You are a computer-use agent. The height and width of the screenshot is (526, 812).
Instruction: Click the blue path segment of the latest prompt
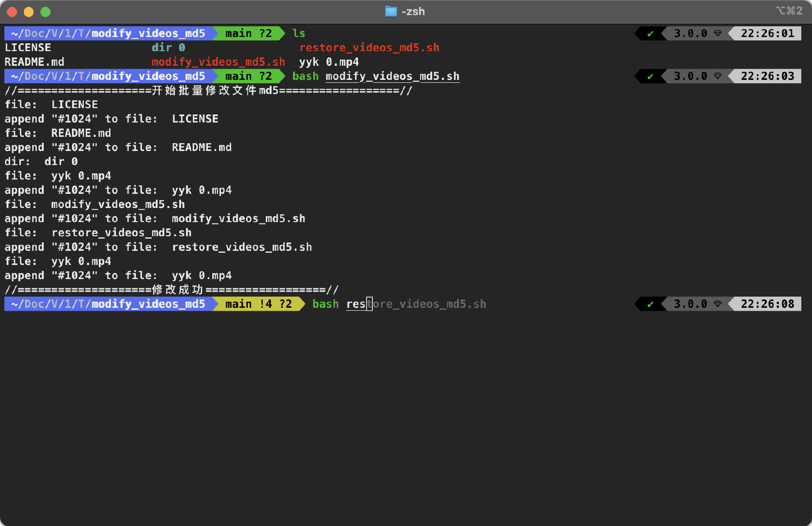[x=108, y=304]
